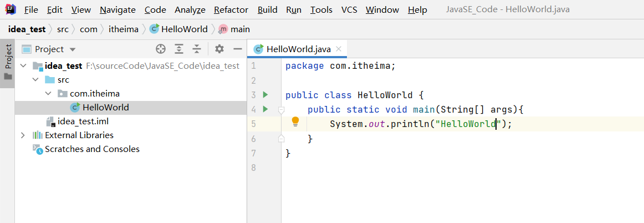Screen dimensions: 644x223
Task: Open the Help menu
Action: point(417,9)
